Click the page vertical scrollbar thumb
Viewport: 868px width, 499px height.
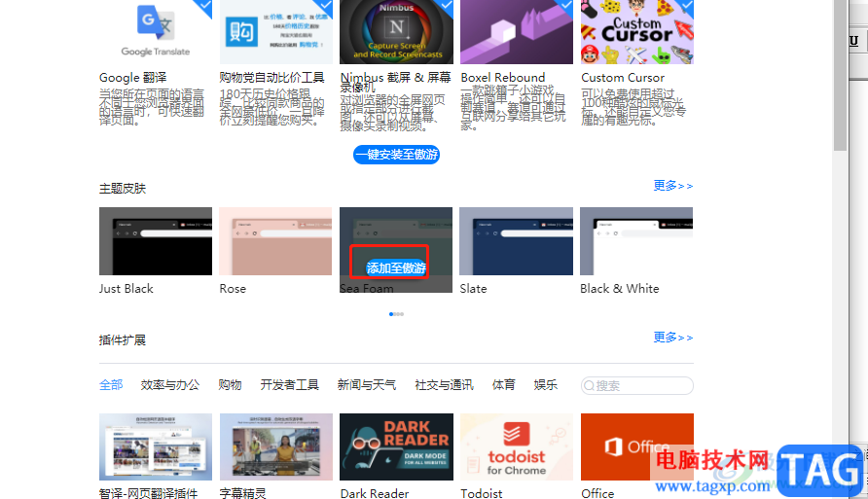(840, 75)
